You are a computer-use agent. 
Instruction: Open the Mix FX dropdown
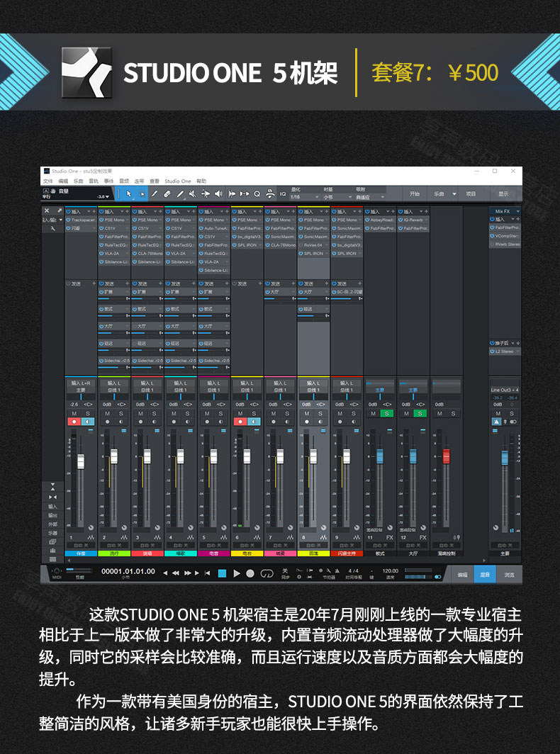505,211
